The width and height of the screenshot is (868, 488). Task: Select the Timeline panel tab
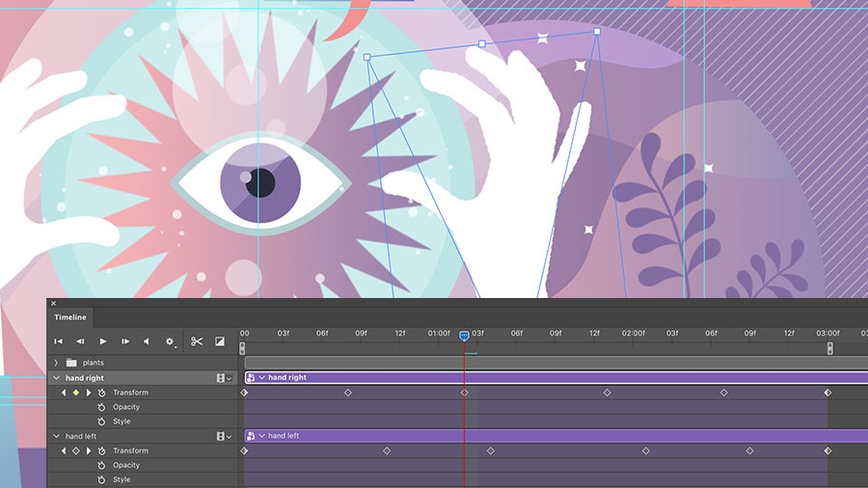pyautogui.click(x=70, y=317)
